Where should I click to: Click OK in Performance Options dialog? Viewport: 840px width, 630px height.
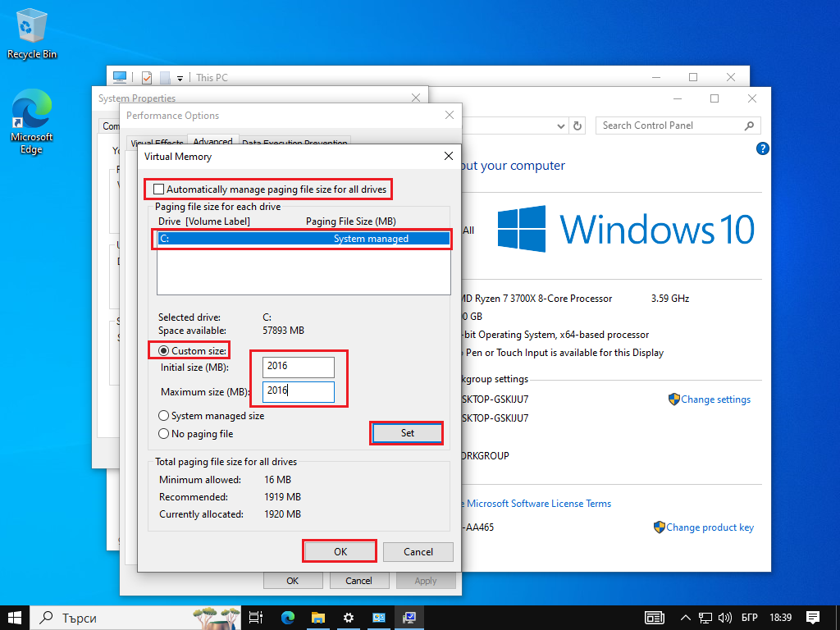(x=293, y=581)
